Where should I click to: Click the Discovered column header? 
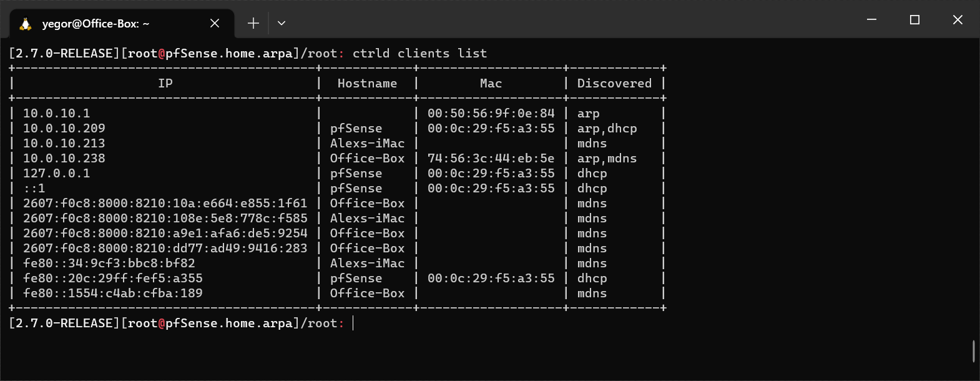click(x=614, y=83)
